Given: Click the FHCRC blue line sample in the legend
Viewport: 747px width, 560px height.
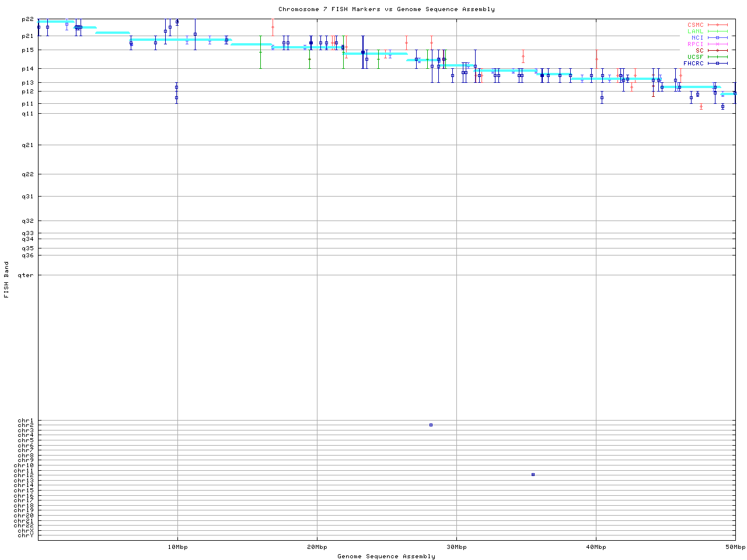Looking at the screenshot, I should coord(717,64).
